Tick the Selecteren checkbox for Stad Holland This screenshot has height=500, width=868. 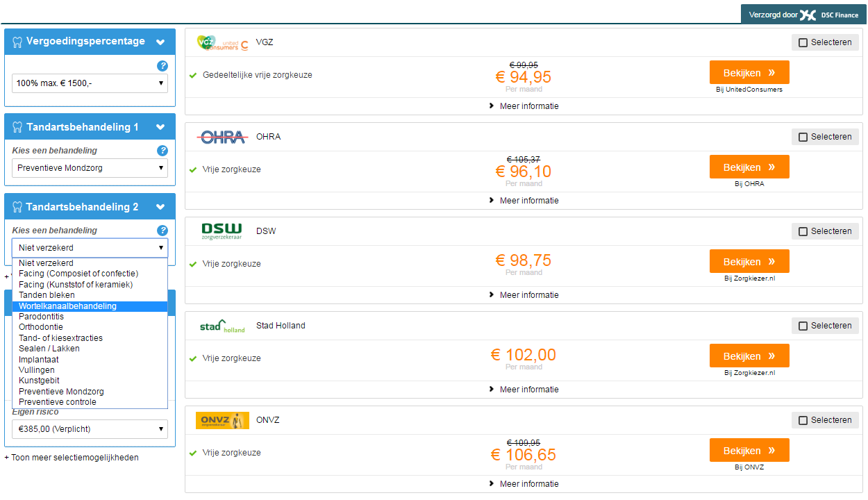pos(803,326)
